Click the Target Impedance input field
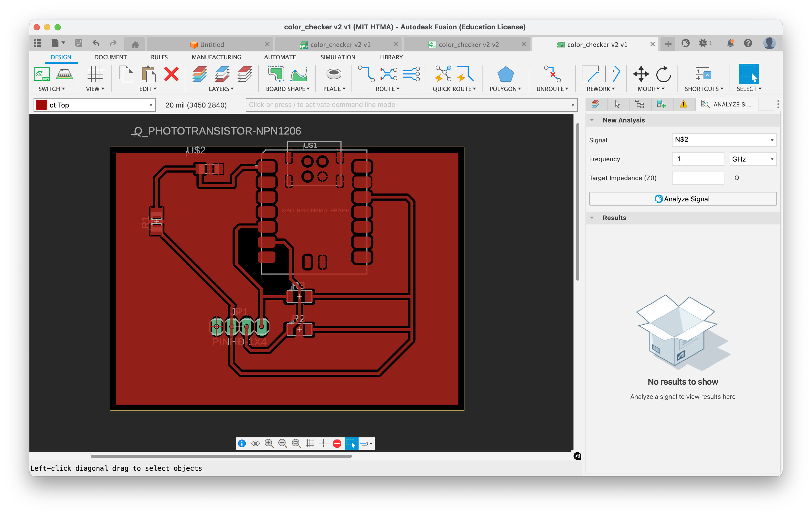Image resolution: width=812 pixels, height=515 pixels. pos(698,178)
